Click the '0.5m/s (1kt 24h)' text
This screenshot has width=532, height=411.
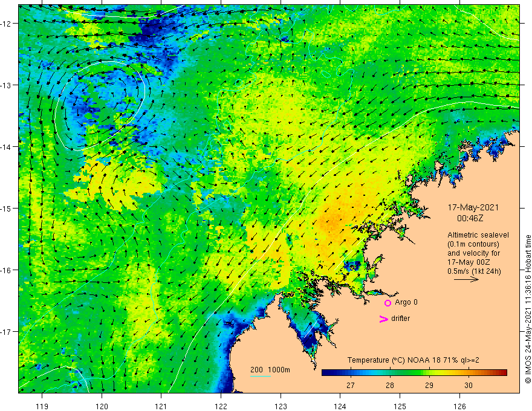pyautogui.click(x=474, y=271)
